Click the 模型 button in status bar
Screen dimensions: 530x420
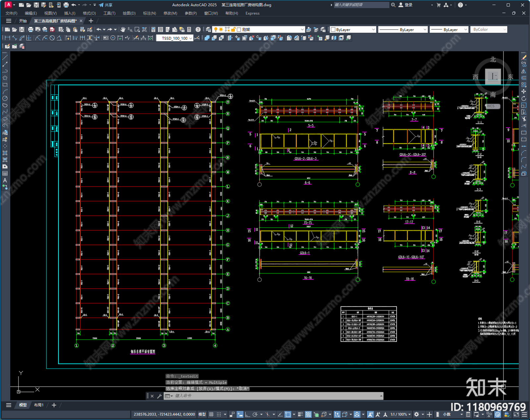[202, 414]
